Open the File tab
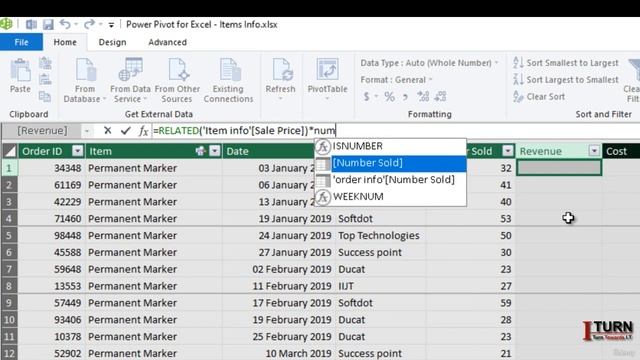Image resolution: width=640 pixels, height=360 pixels. coord(21,42)
